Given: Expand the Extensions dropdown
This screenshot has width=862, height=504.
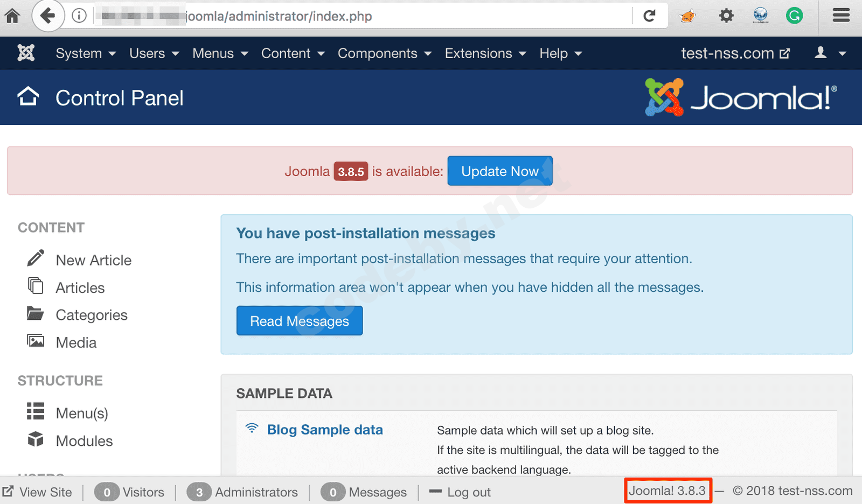Looking at the screenshot, I should [x=485, y=53].
